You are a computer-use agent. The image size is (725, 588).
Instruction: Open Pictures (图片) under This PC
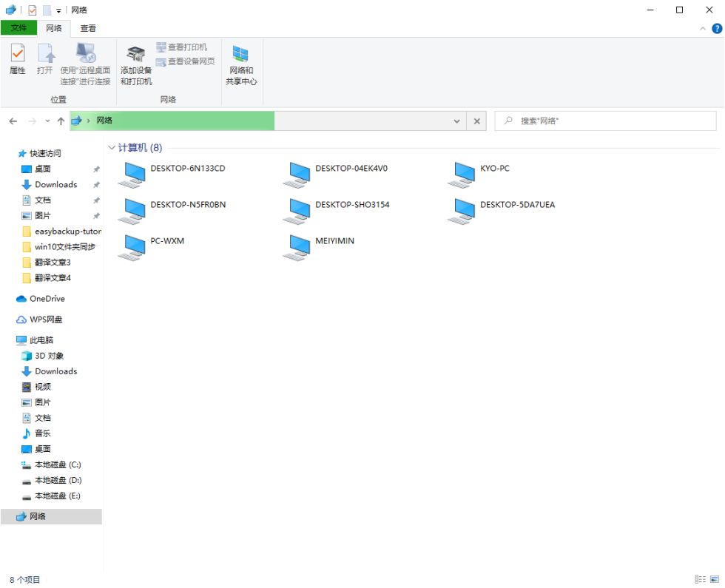(36, 402)
